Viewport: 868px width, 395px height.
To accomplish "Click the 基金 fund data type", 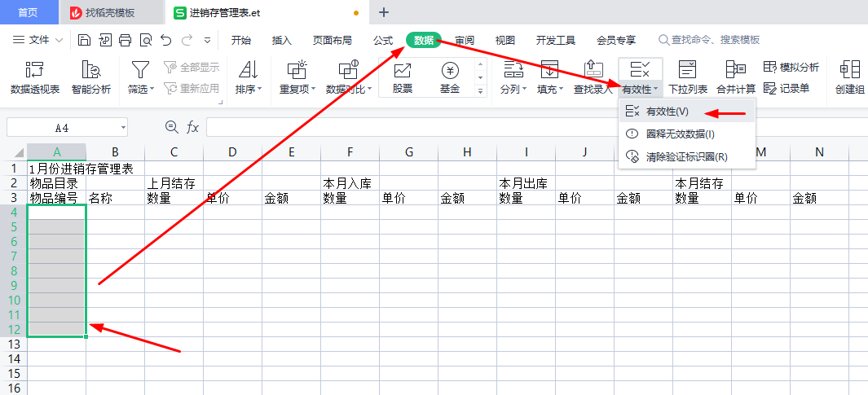I will point(450,78).
